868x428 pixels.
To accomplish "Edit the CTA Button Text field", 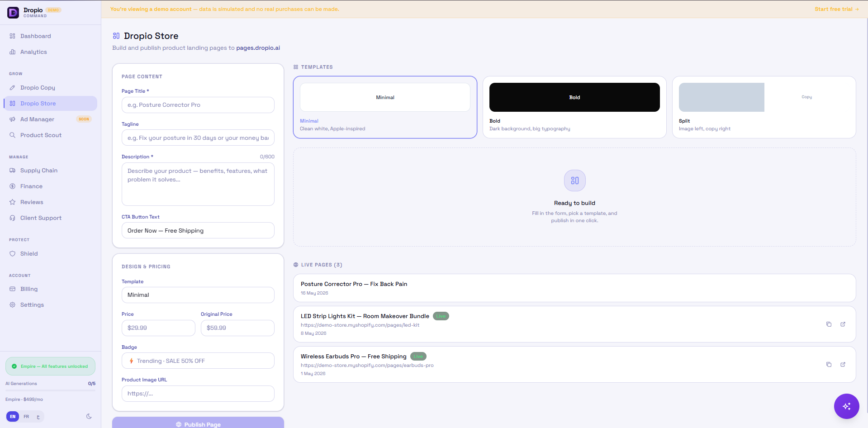I will (x=198, y=230).
